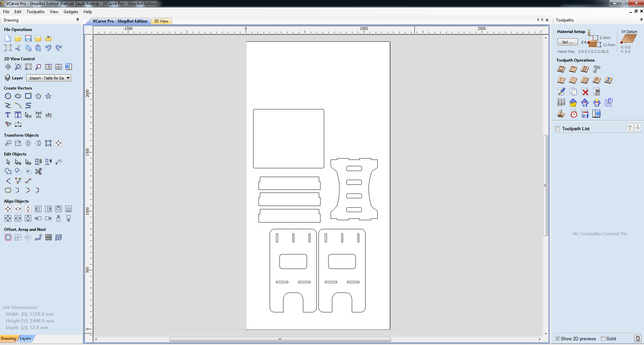
Task: Select the Node Editing arrow tool
Action: [18, 162]
